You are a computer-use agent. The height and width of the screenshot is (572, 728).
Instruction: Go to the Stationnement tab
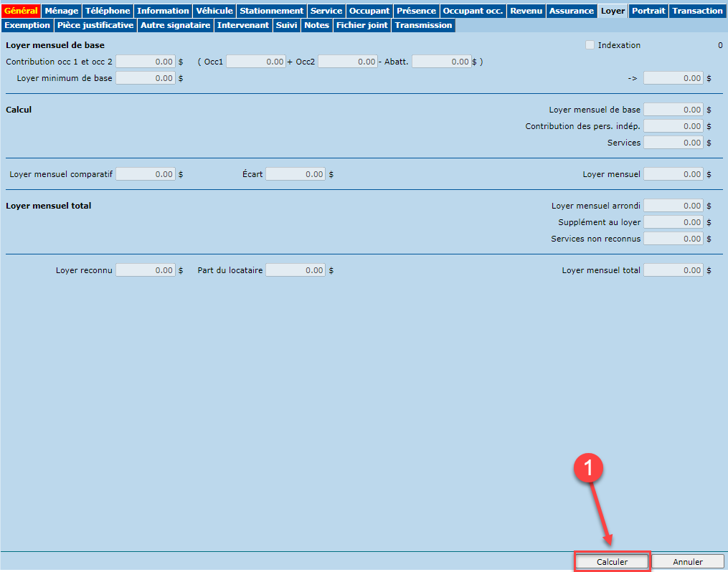[271, 11]
